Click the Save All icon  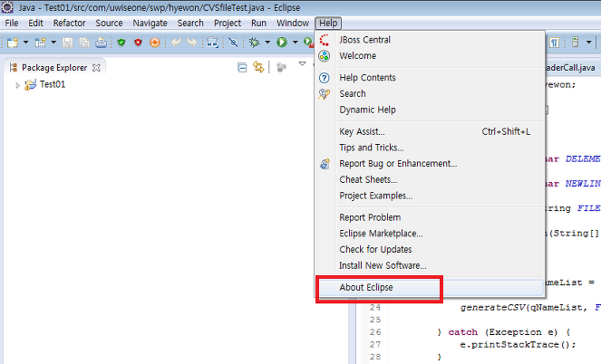(84, 42)
